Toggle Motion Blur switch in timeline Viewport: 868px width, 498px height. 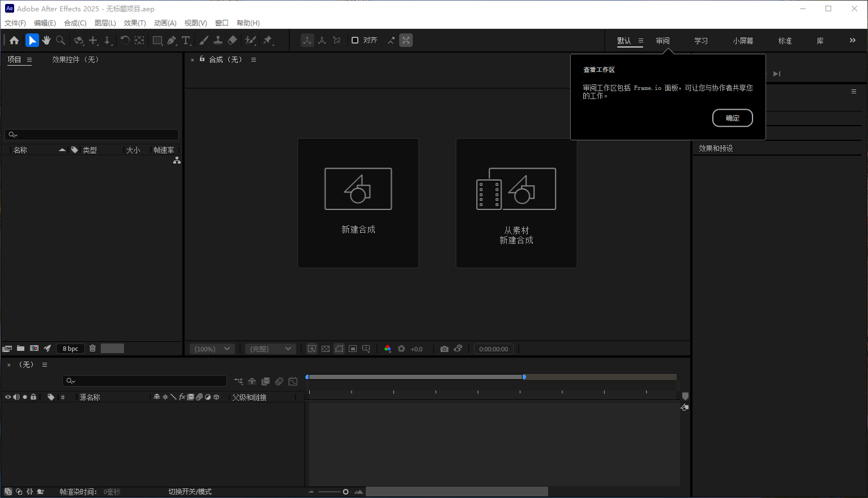(x=279, y=381)
